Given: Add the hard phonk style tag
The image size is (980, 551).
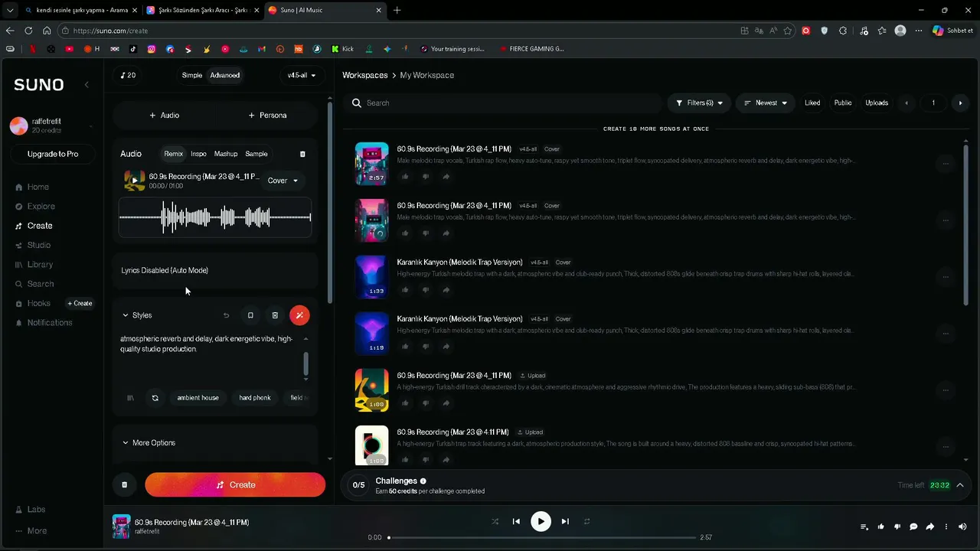Looking at the screenshot, I should pyautogui.click(x=255, y=398).
